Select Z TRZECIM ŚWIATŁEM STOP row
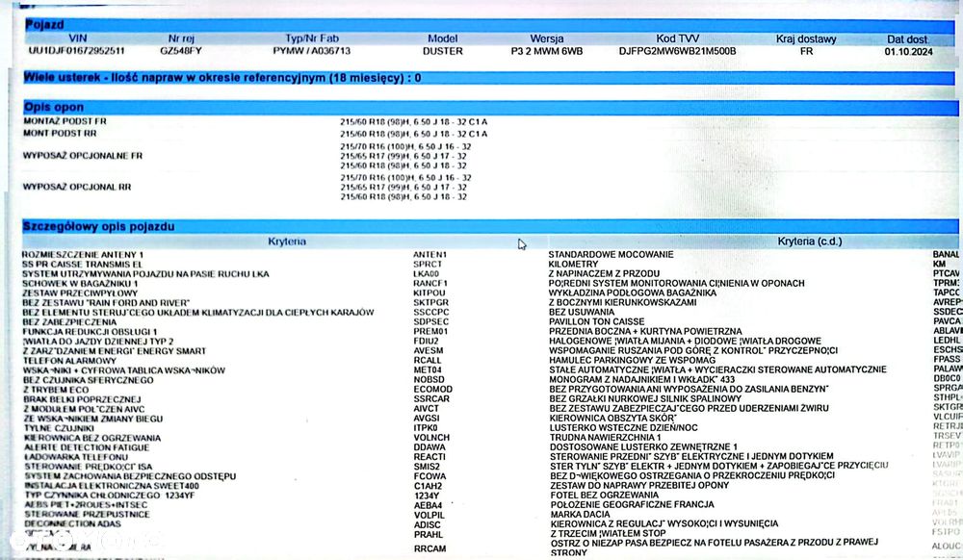This screenshot has height=560, width=963. [608, 533]
